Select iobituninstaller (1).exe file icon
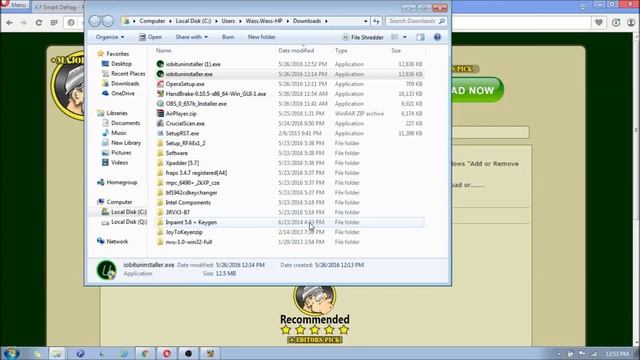Viewport: 640px width, 360px height. [x=160, y=64]
